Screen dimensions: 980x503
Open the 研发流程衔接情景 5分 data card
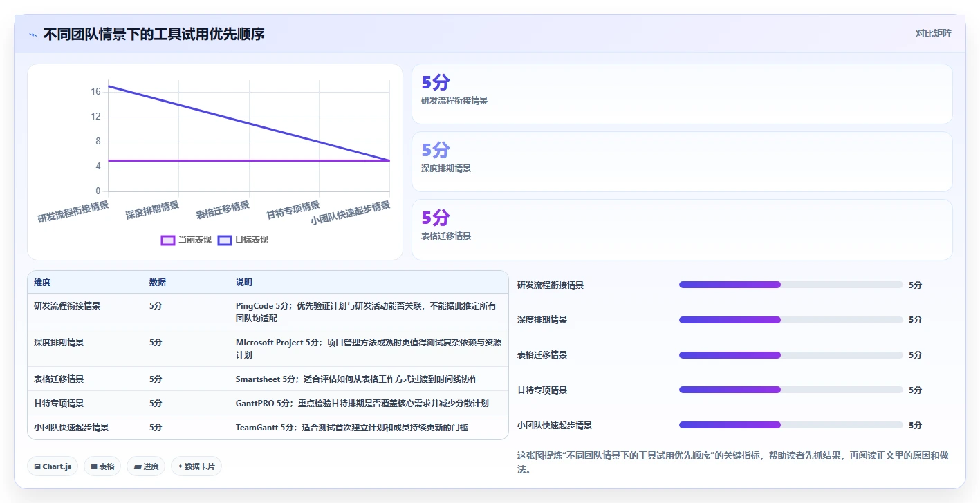point(682,94)
